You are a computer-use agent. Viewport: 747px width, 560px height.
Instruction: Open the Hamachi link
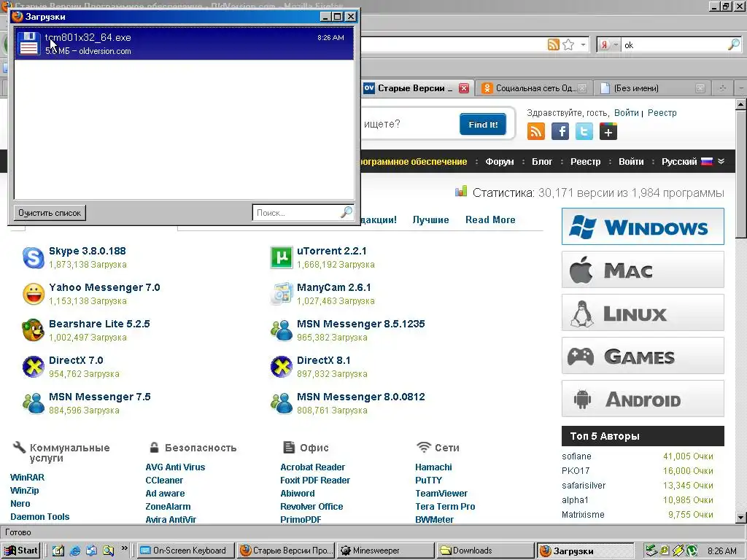[433, 467]
